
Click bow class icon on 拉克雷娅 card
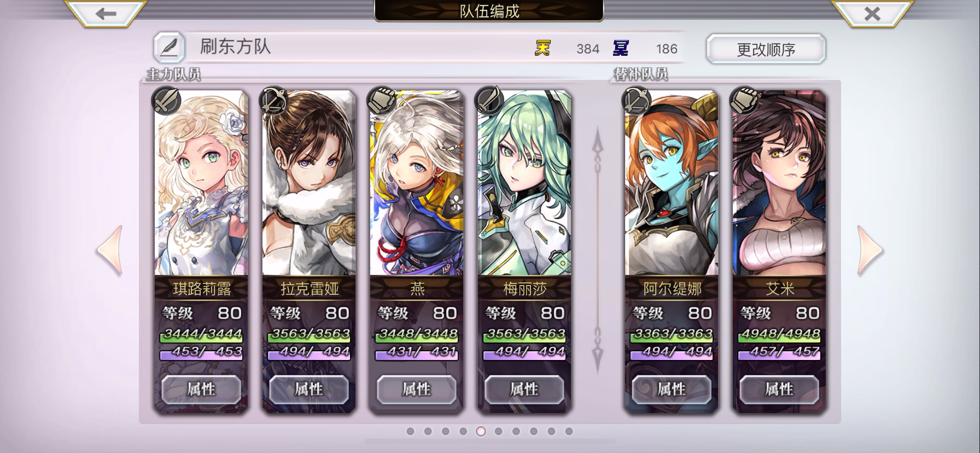coord(273,100)
